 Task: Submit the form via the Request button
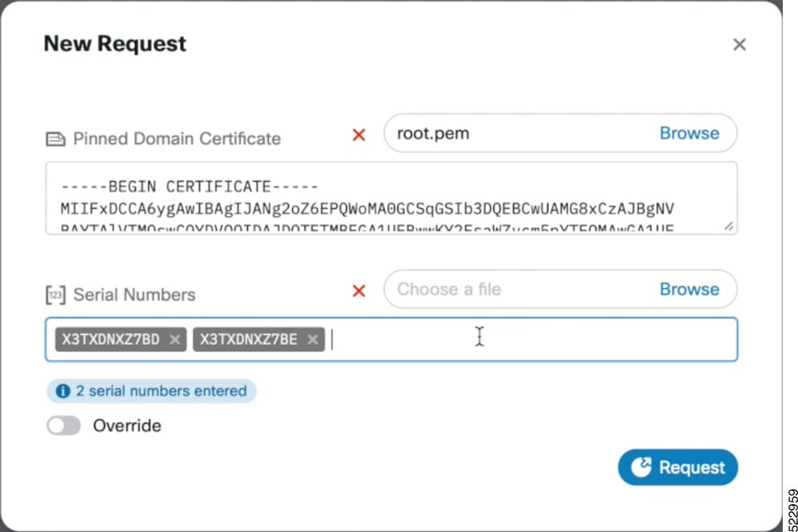click(678, 467)
